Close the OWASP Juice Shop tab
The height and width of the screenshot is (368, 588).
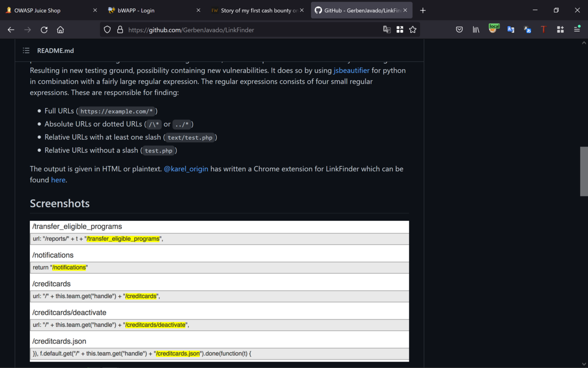95,10
